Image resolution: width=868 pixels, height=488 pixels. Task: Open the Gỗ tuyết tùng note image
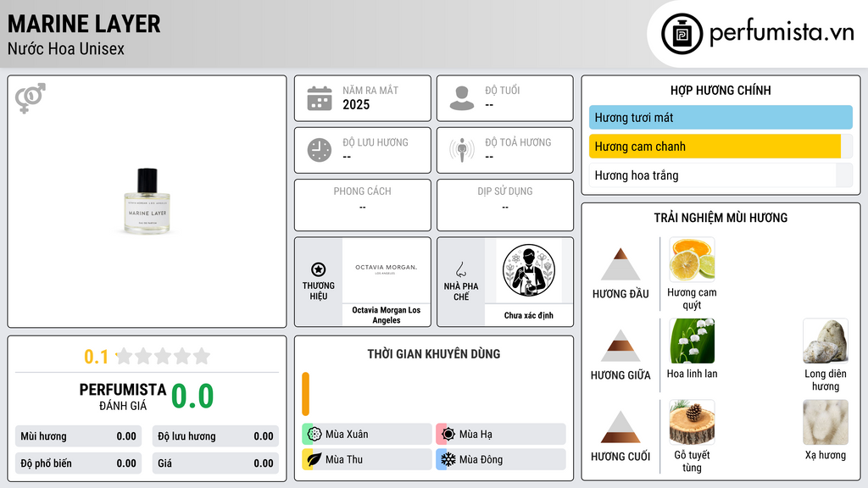point(692,422)
